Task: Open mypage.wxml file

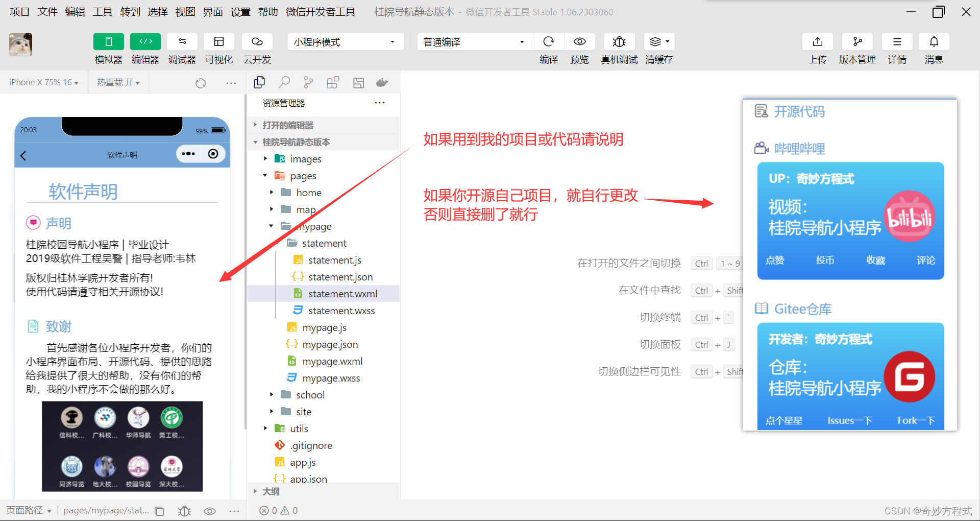Action: [x=324, y=361]
